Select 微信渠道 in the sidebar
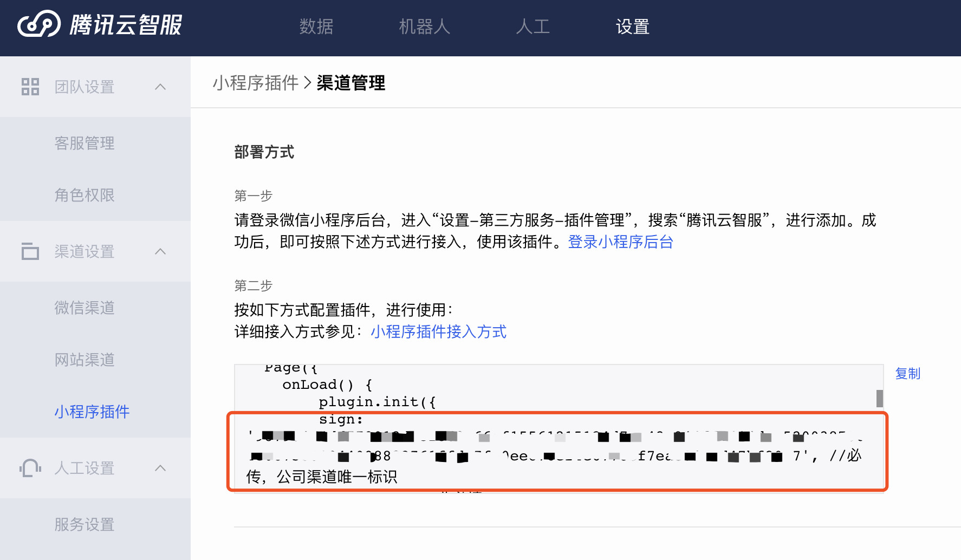 tap(85, 308)
